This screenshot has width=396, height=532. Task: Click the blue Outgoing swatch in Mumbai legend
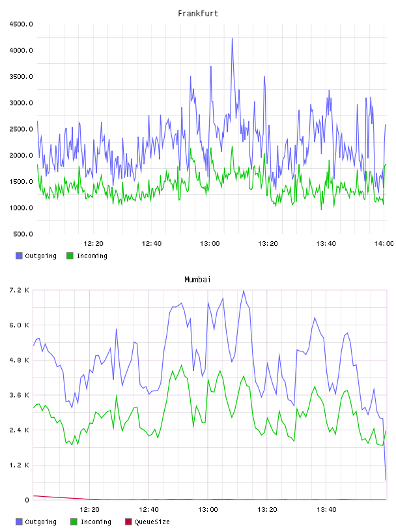19,522
